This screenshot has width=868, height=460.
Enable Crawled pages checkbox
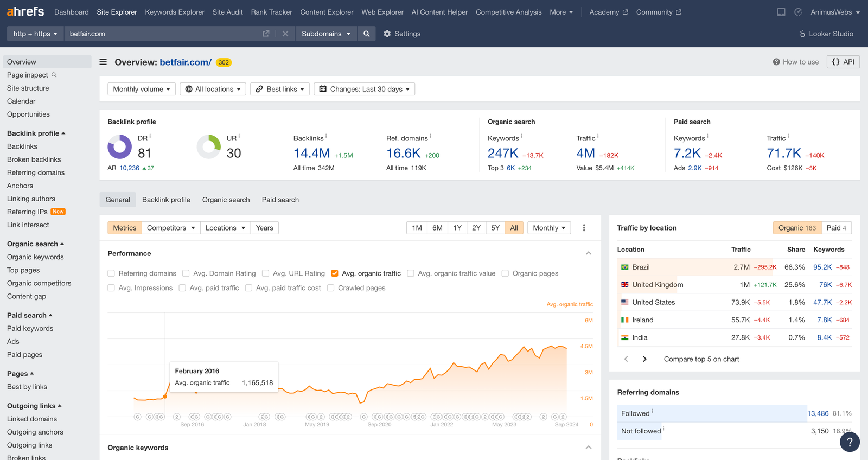[x=330, y=288]
